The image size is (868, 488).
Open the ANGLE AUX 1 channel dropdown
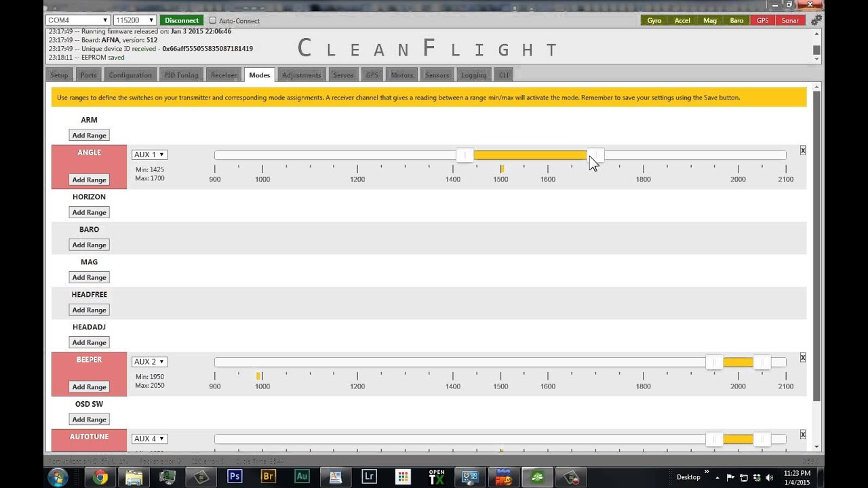click(x=149, y=155)
